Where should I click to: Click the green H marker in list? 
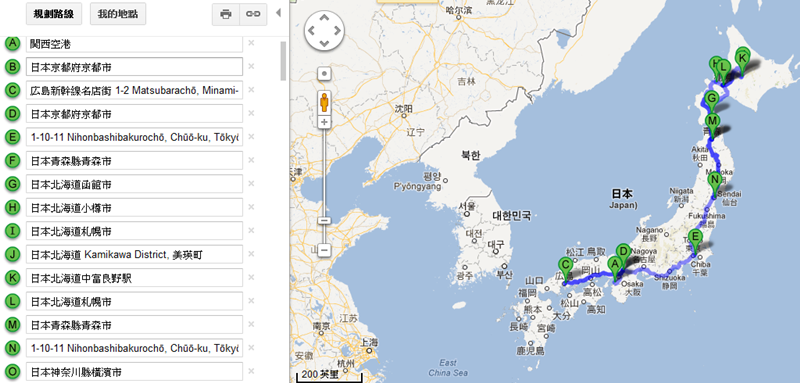12,208
